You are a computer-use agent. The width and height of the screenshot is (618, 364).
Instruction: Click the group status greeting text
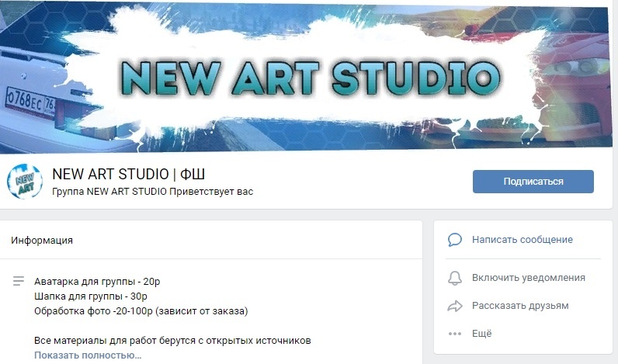[152, 192]
